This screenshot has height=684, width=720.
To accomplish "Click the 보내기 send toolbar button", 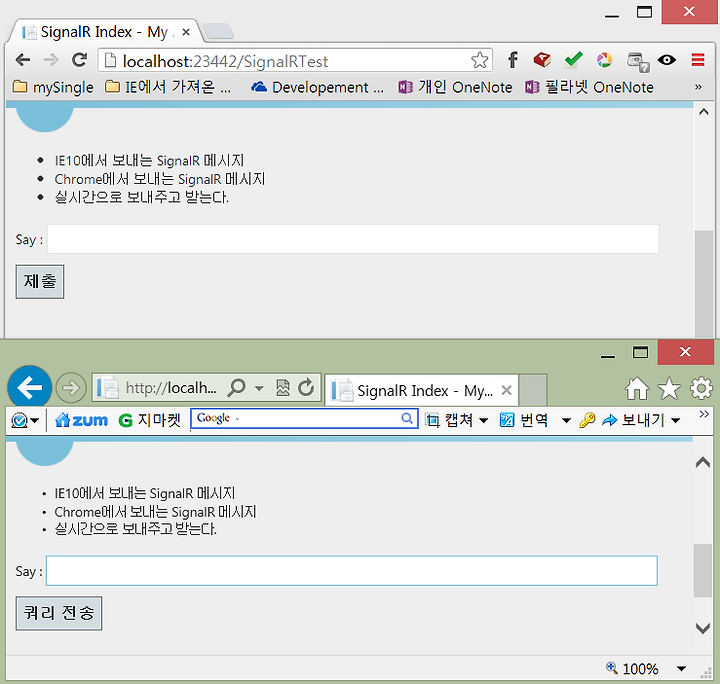I will coord(633,420).
